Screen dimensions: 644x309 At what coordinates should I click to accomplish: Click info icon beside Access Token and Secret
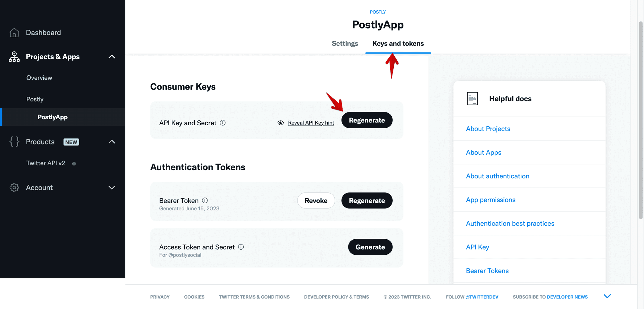pyautogui.click(x=241, y=247)
